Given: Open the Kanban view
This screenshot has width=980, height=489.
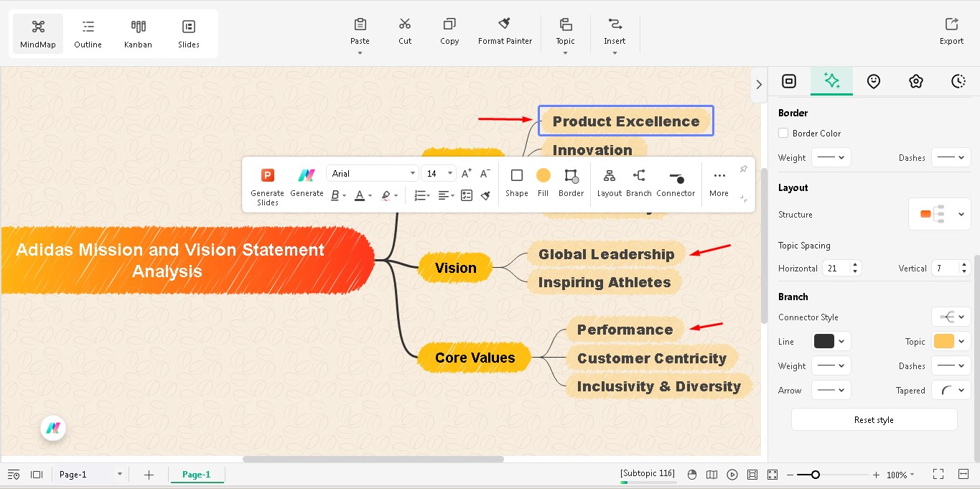Looking at the screenshot, I should click(x=138, y=34).
